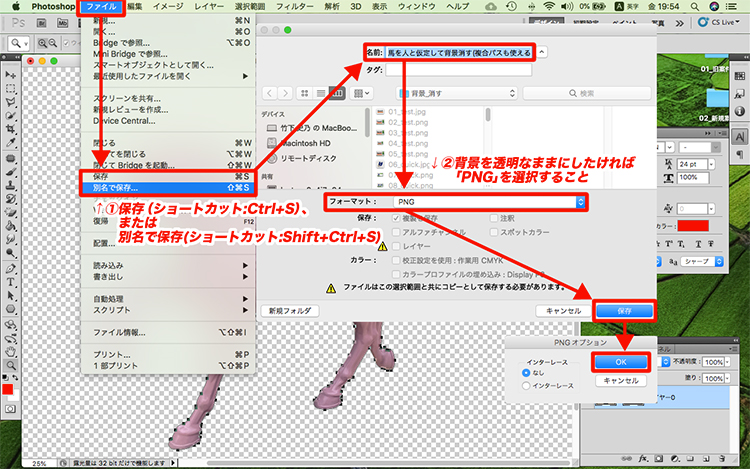Select the Clone Stamp tool
Image resolution: width=750 pixels, height=469 pixels.
11,185
